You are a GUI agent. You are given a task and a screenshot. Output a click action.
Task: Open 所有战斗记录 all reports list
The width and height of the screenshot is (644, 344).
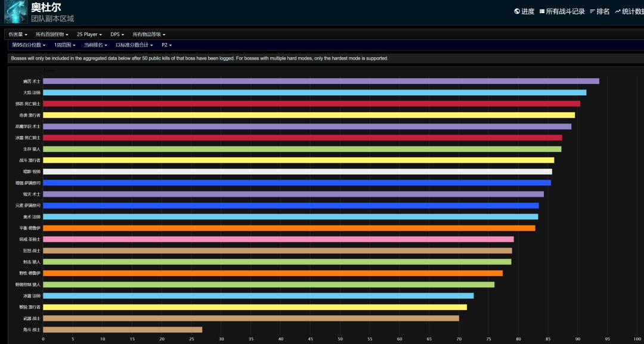[562, 11]
